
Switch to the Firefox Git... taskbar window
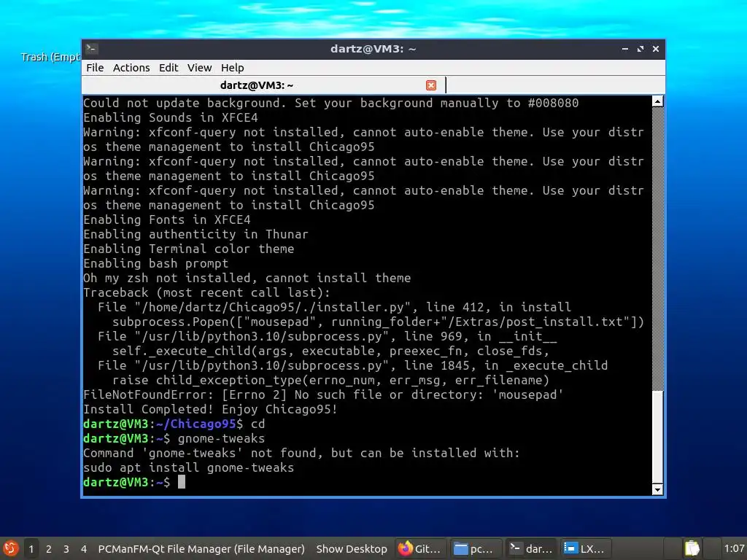pyautogui.click(x=421, y=549)
